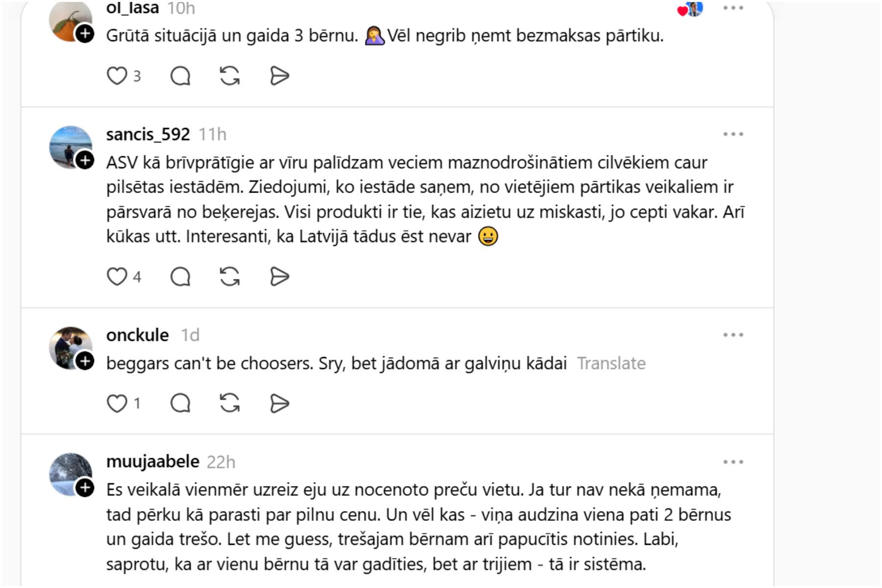Image resolution: width=882 pixels, height=588 pixels.
Task: Share the onckule comment
Action: 279,404
